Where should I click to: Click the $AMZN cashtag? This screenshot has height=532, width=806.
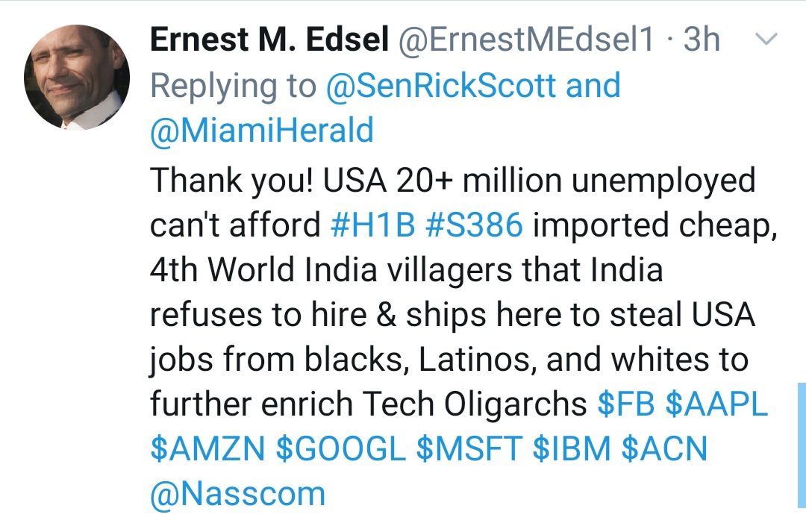click(x=207, y=449)
